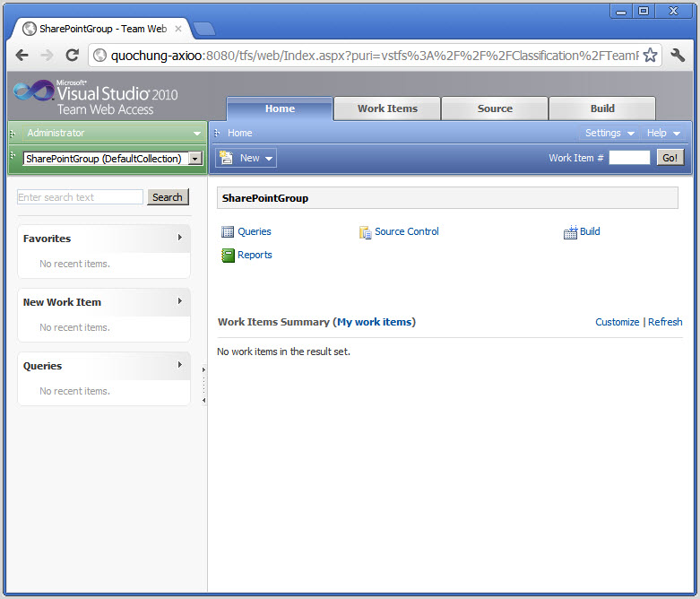The height and width of the screenshot is (599, 700).
Task: Open the Source Control link
Action: pos(407,231)
